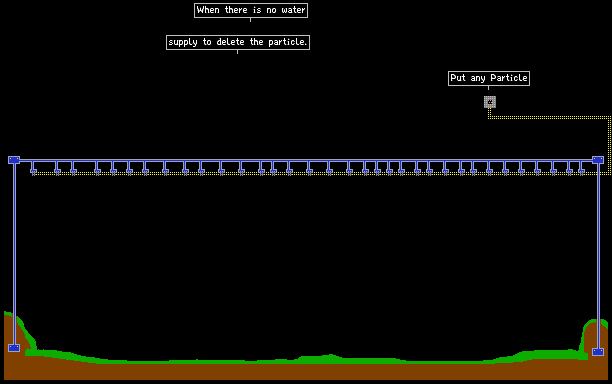The width and height of the screenshot is (612, 384).
Task: Click the brown soil ground layer
Action: (306, 372)
